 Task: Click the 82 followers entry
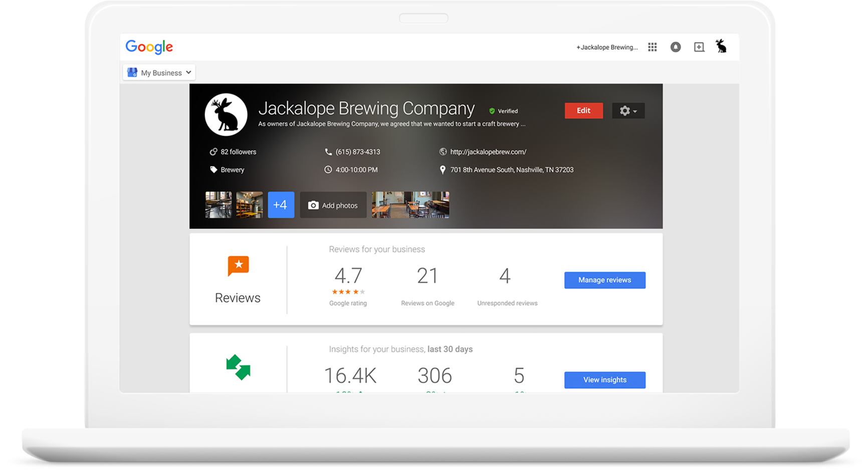[x=238, y=152]
